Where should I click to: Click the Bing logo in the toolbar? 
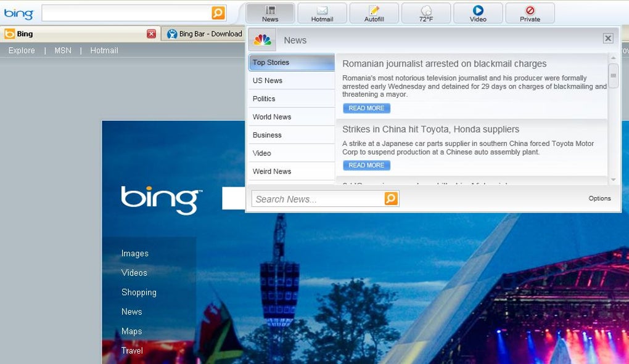[18, 14]
